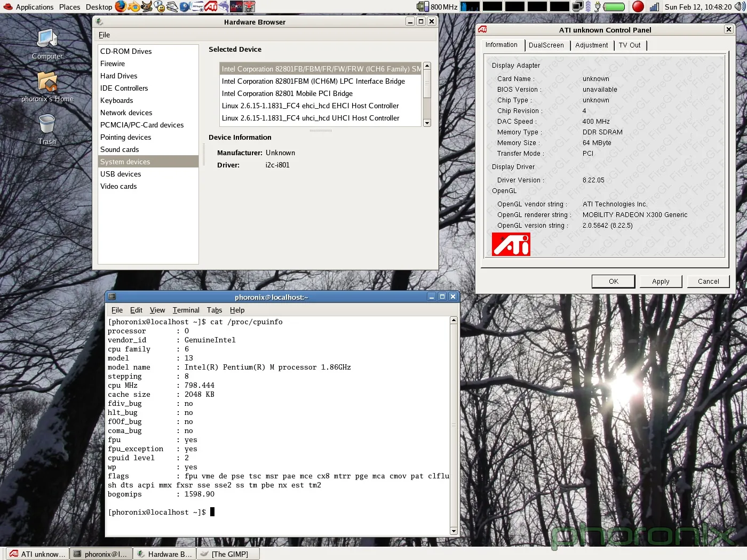Switch to the DualScreen tab
This screenshot has width=747, height=560.
pyautogui.click(x=546, y=45)
